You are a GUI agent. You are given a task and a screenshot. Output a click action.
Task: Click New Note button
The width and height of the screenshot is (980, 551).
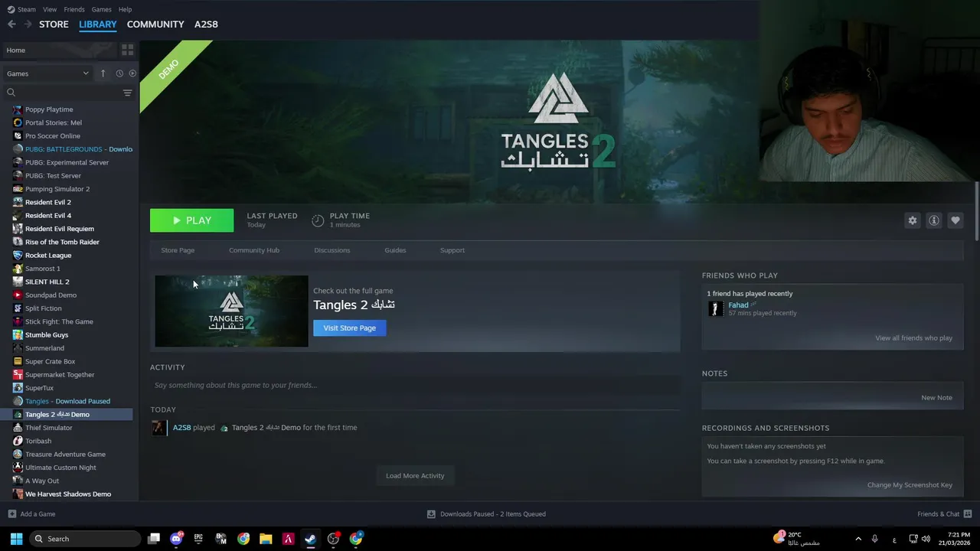click(936, 398)
